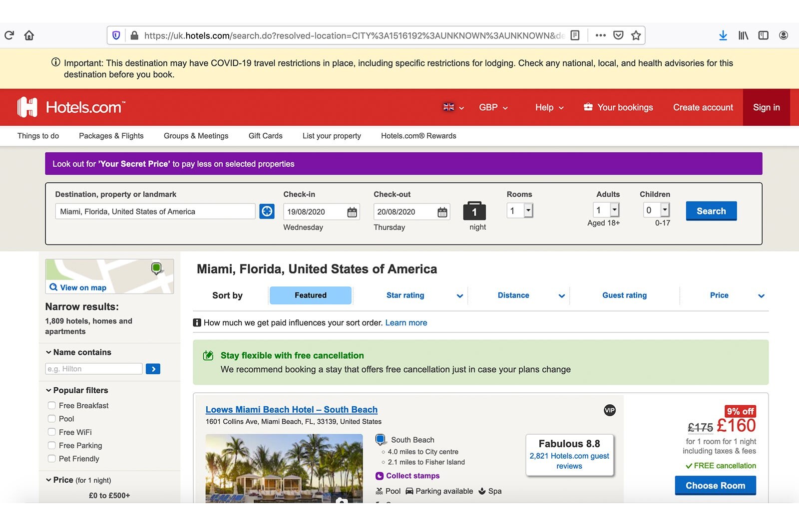Open the Children count dropdown
The image size is (799, 532).
[656, 210]
